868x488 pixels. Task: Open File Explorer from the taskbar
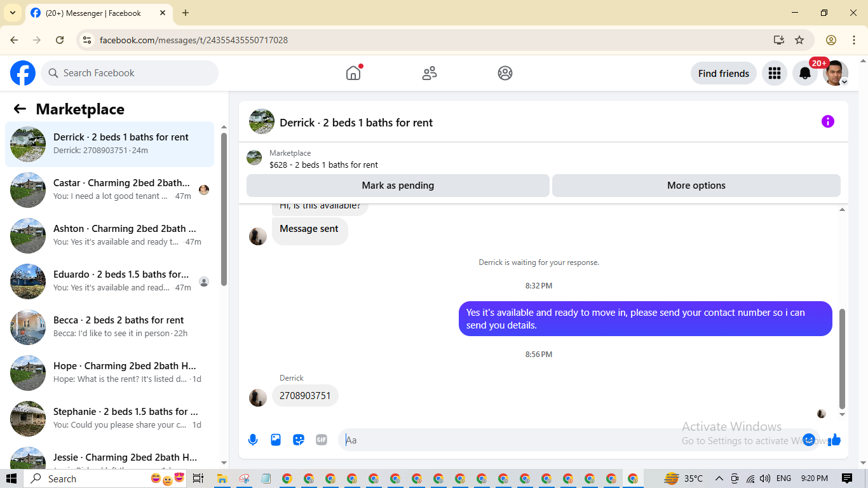[x=222, y=478]
